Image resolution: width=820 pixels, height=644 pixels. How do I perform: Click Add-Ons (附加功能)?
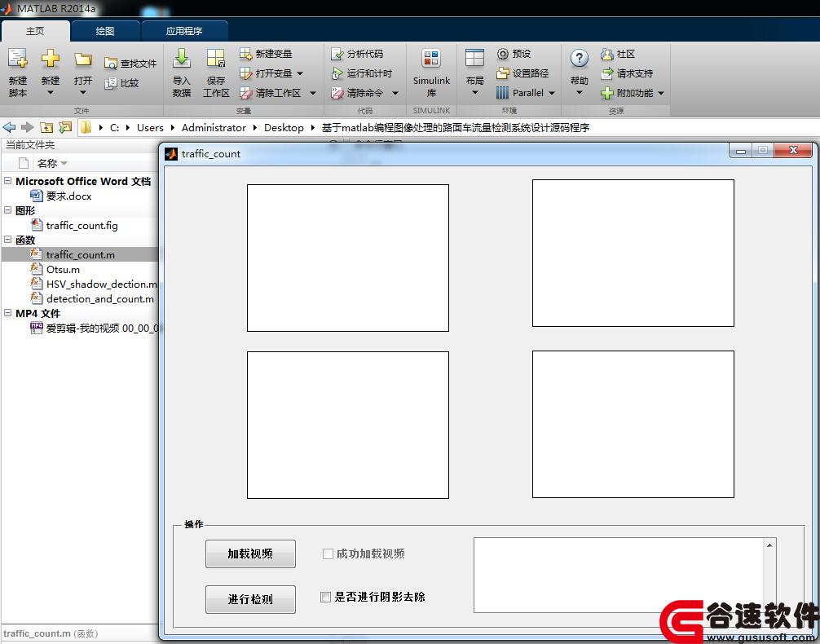(x=627, y=93)
